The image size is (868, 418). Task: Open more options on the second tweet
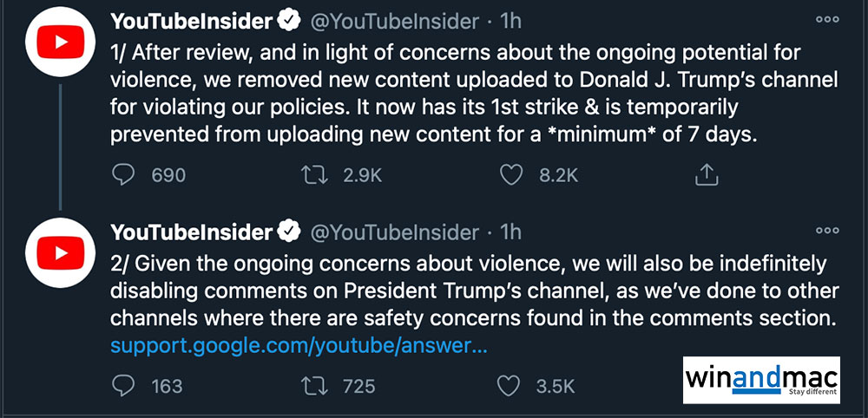(827, 231)
